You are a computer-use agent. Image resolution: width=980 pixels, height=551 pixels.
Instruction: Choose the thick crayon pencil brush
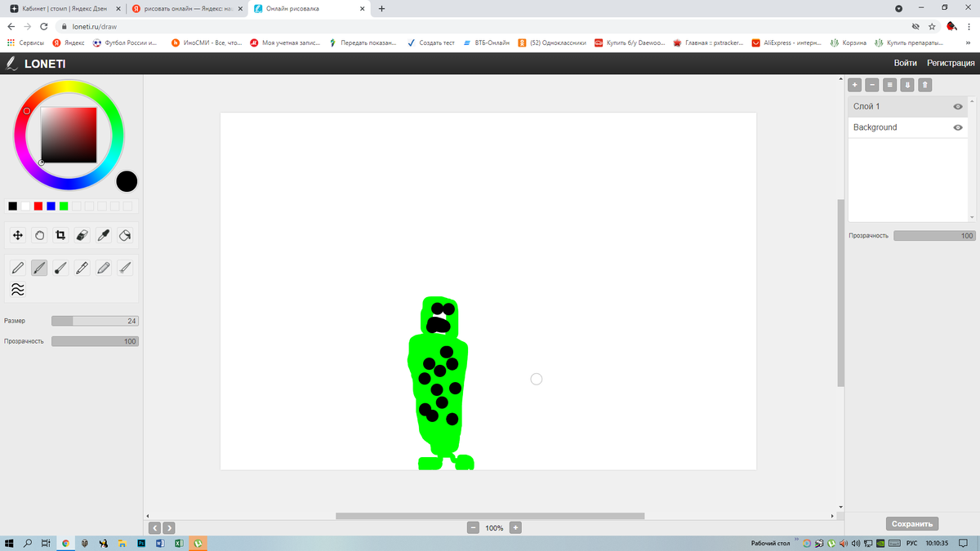point(104,268)
